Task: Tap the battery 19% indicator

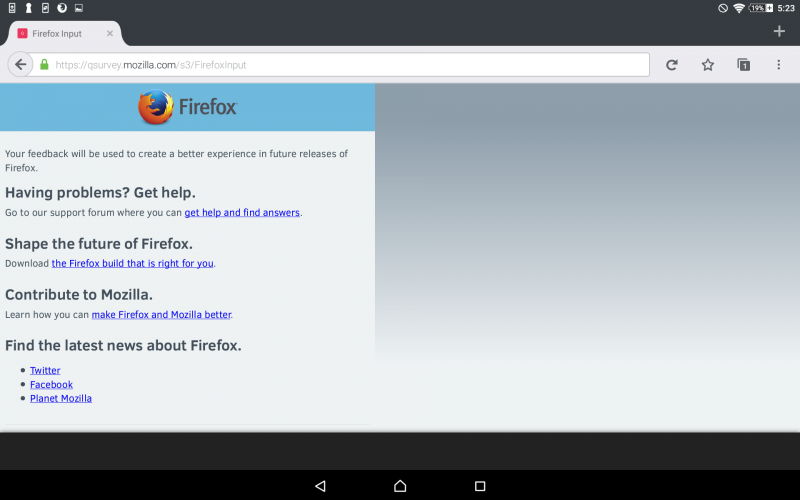Action: tap(761, 8)
